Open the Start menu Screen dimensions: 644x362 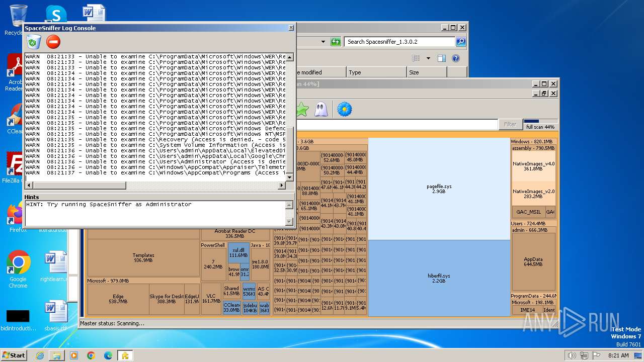(x=14, y=355)
